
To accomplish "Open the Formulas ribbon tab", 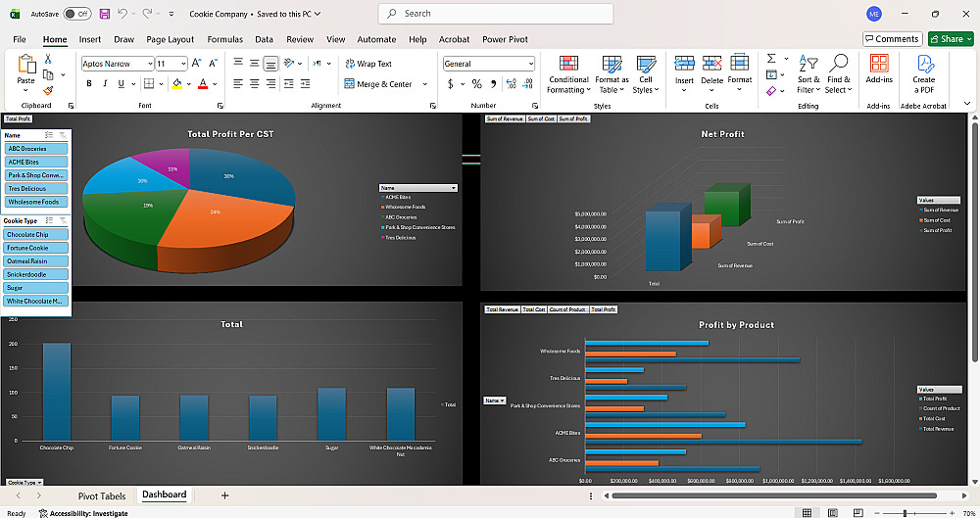I will click(x=225, y=39).
